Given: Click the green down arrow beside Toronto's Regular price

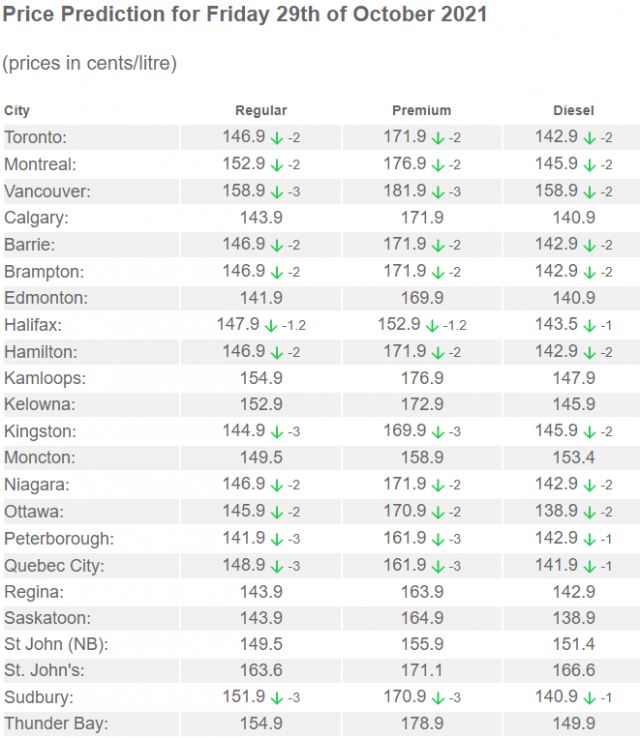Looking at the screenshot, I should pos(276,138).
